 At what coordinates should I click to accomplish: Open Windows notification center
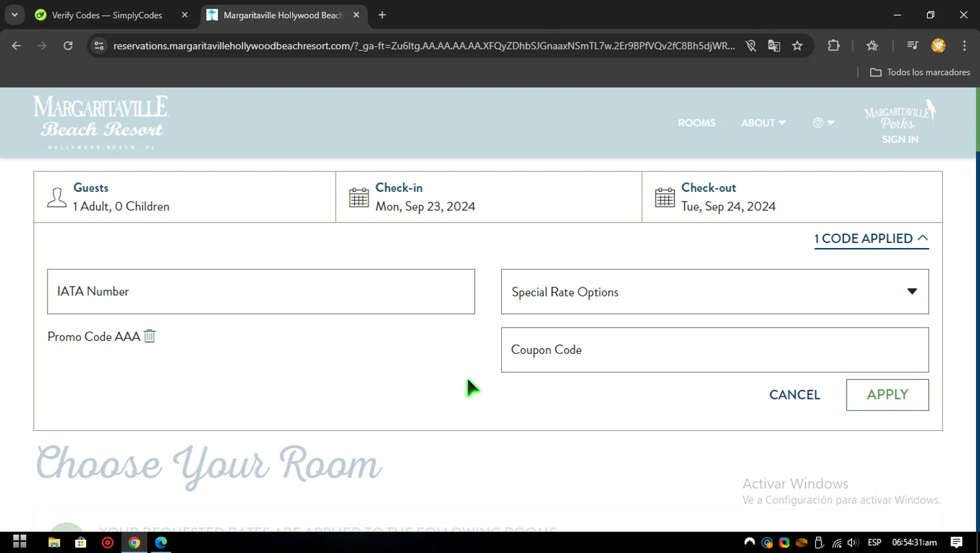coord(956,542)
